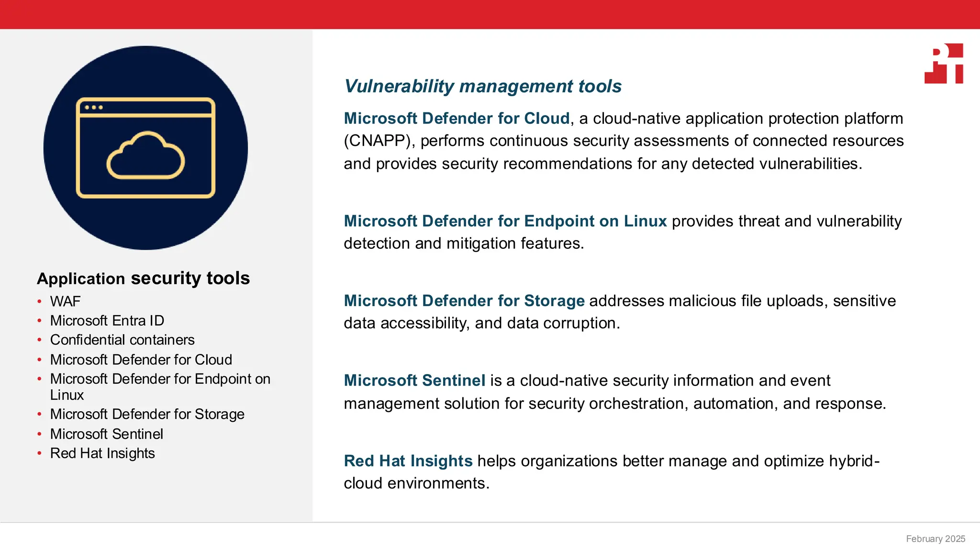Select 'Red Hat Insights' bullet in left list

click(x=102, y=453)
